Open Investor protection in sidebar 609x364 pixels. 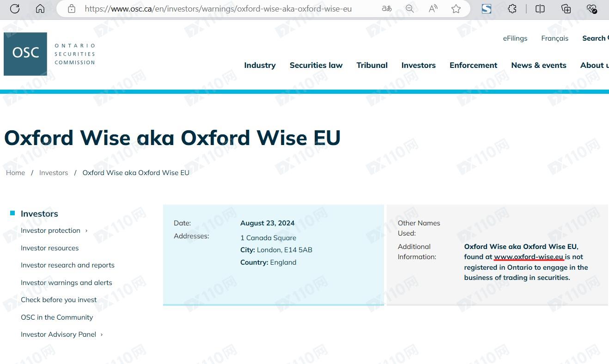(50, 231)
